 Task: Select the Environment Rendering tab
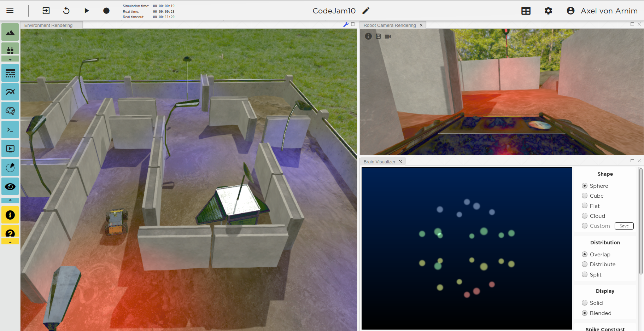click(x=48, y=25)
